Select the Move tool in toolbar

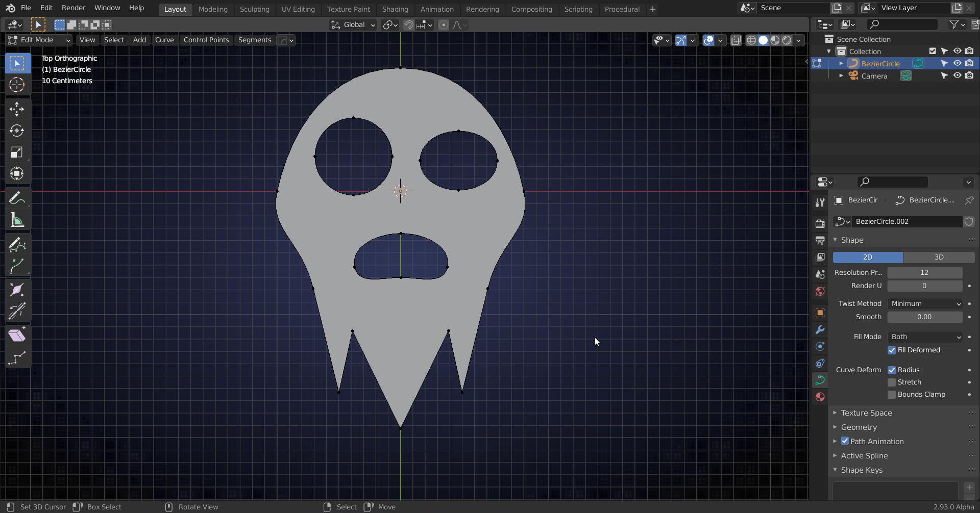click(x=17, y=109)
